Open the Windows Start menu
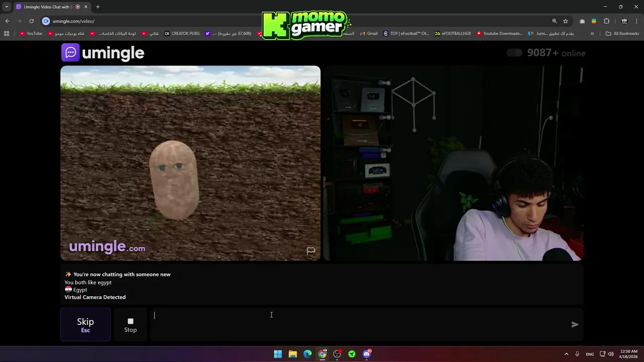This screenshot has height=362, width=644. [x=278, y=354]
